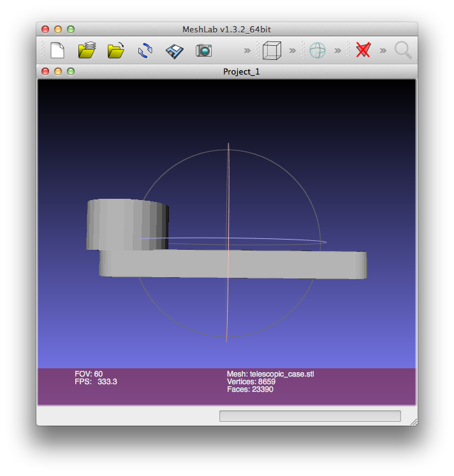Click the Project_1 window title
Screen dimensions: 454x476
(x=241, y=71)
